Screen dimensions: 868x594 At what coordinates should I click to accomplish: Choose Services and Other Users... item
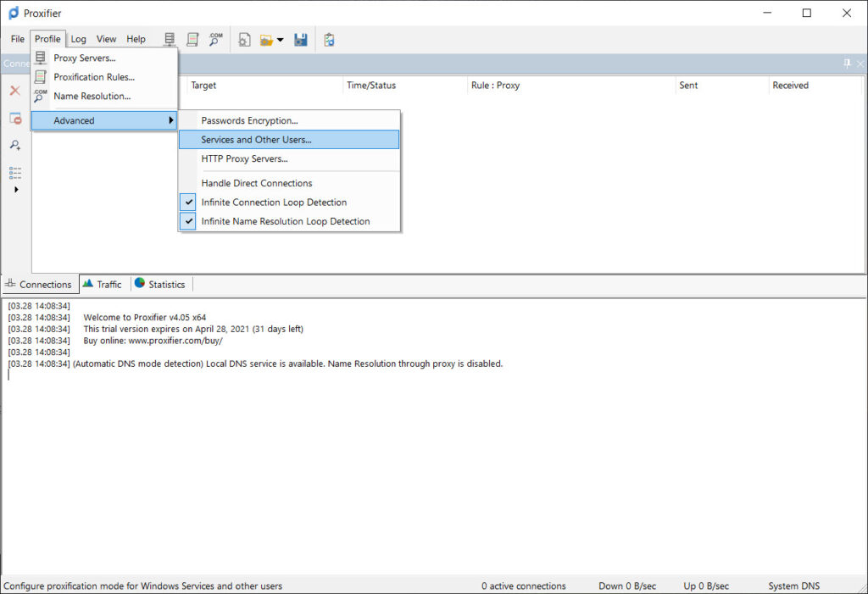(289, 140)
